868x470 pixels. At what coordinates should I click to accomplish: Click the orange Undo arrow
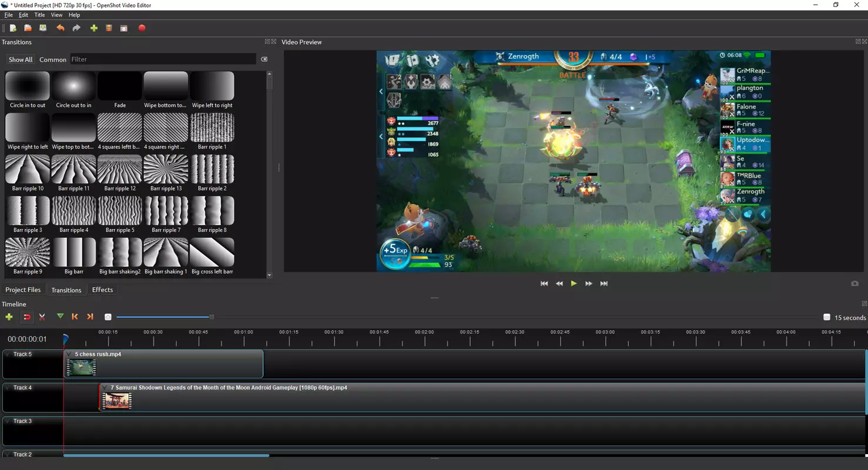pos(60,28)
